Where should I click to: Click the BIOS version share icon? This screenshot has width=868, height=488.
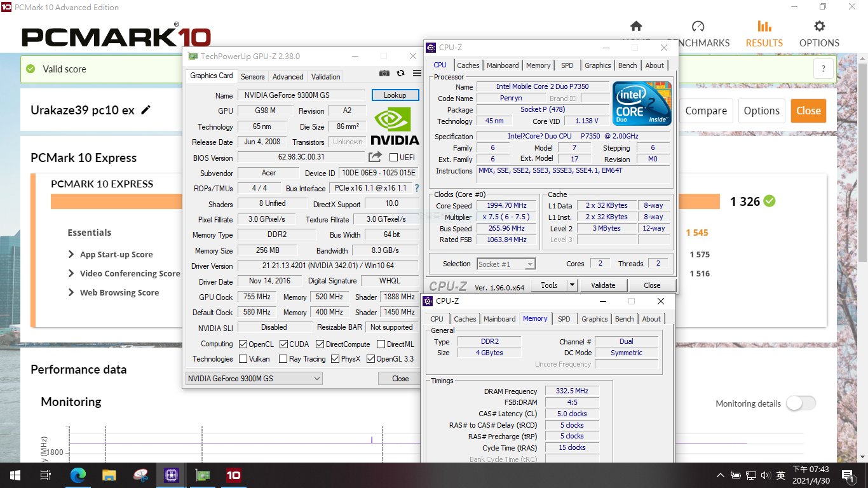pos(375,157)
